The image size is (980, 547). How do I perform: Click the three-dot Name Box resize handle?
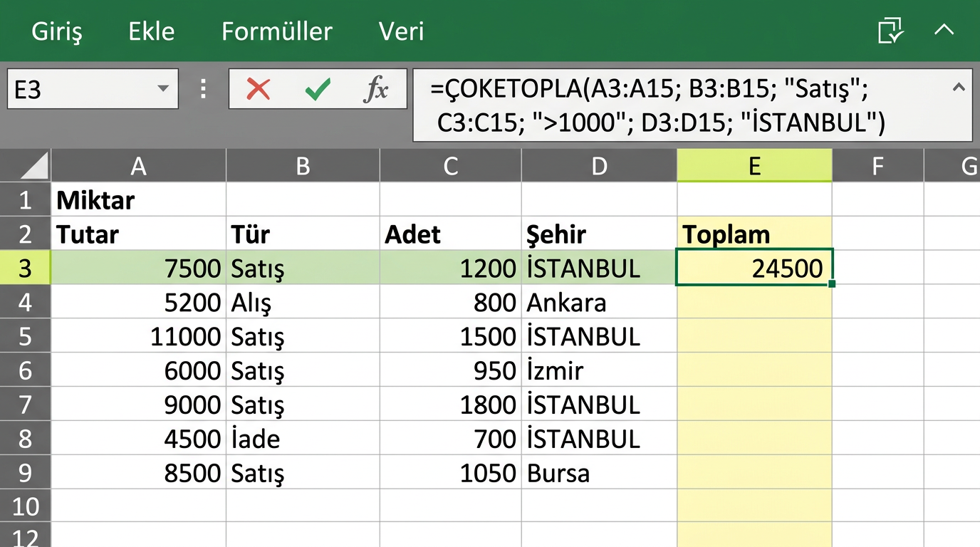pyautogui.click(x=204, y=89)
